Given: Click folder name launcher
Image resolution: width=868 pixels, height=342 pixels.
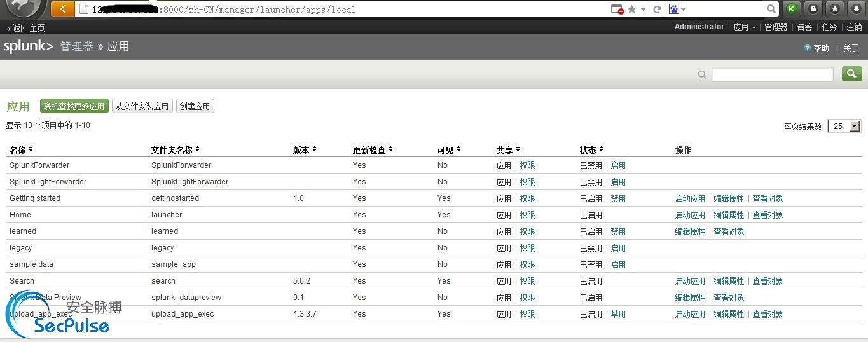Looking at the screenshot, I should (x=167, y=215).
